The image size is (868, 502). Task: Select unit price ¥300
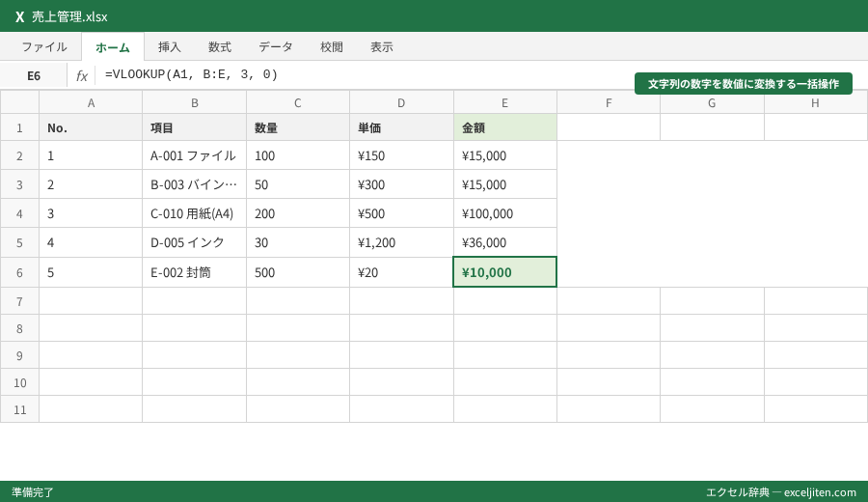click(401, 184)
